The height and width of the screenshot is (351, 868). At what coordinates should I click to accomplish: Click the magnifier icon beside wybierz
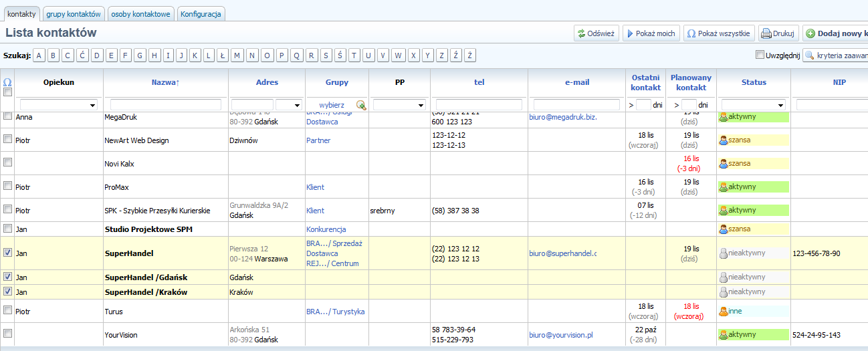(x=361, y=105)
